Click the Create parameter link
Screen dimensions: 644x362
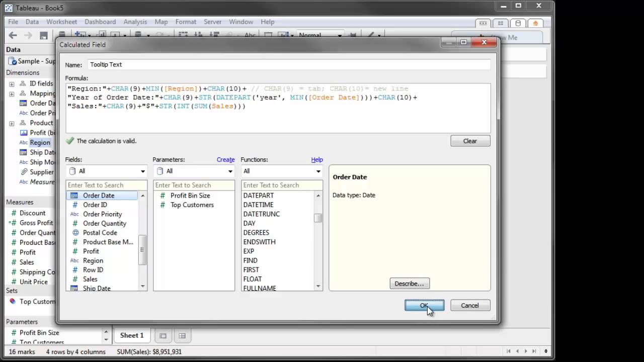click(x=225, y=159)
